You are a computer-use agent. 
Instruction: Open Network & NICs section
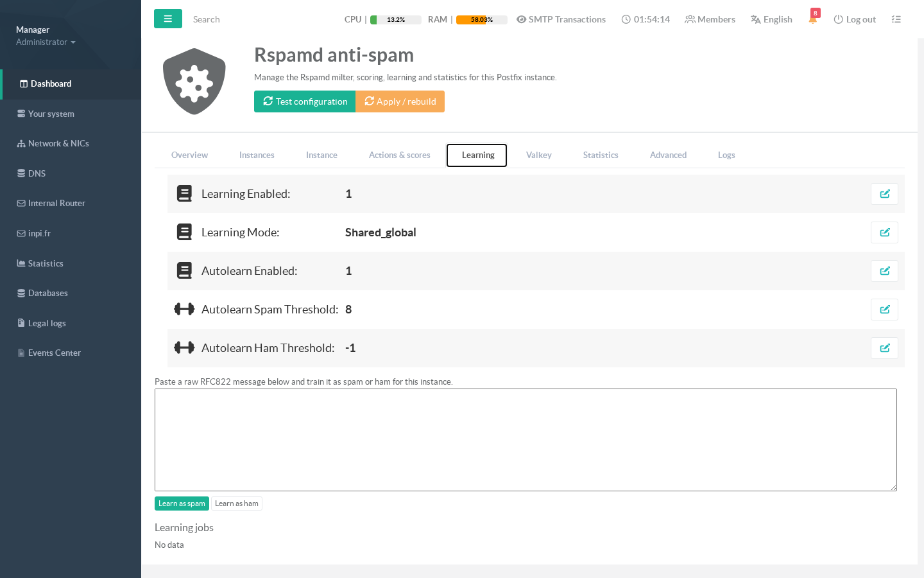pyautogui.click(x=71, y=143)
